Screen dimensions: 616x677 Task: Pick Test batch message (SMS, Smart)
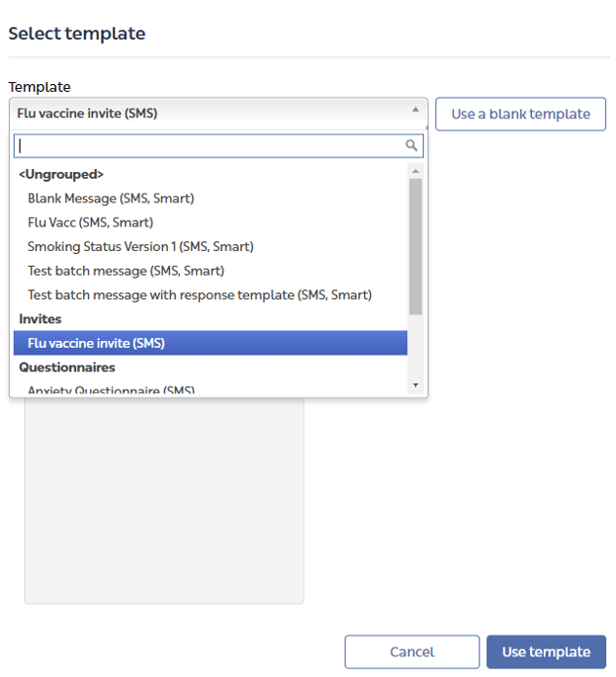(125, 271)
